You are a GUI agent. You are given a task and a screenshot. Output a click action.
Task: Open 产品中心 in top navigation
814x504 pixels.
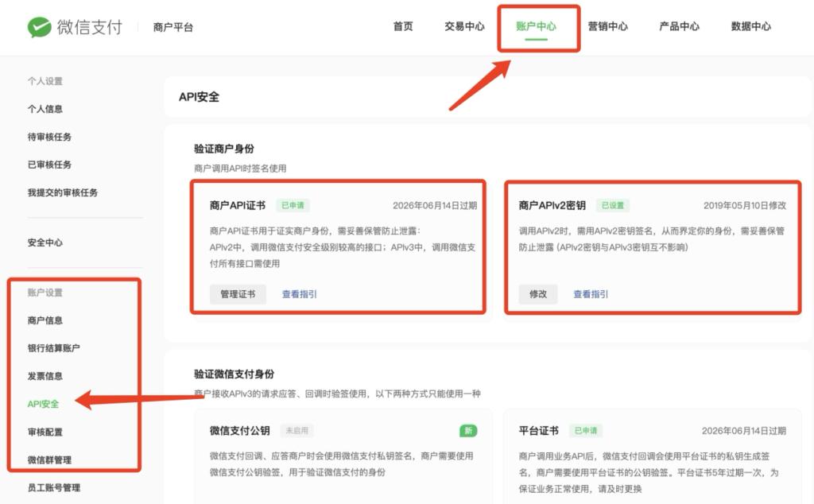[679, 26]
